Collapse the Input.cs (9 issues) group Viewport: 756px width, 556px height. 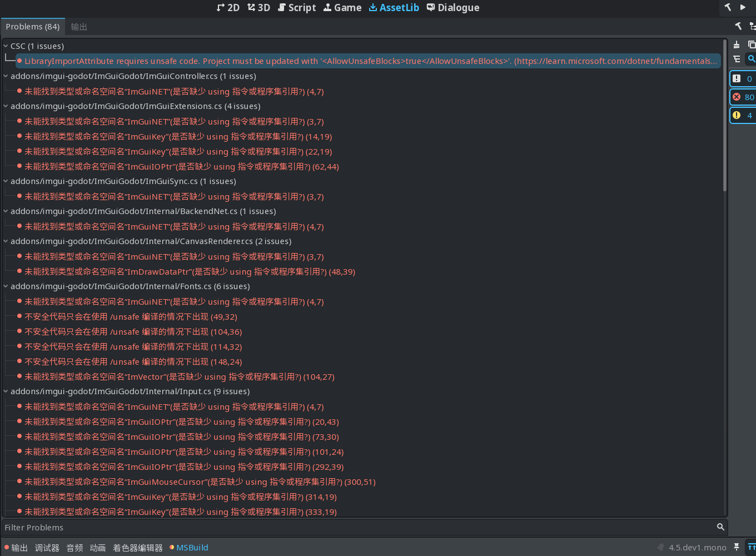point(6,391)
